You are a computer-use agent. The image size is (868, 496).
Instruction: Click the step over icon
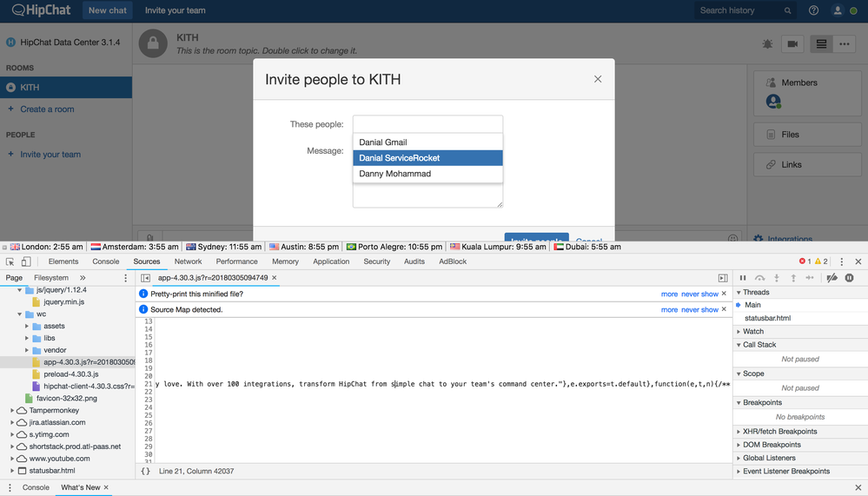coord(760,278)
